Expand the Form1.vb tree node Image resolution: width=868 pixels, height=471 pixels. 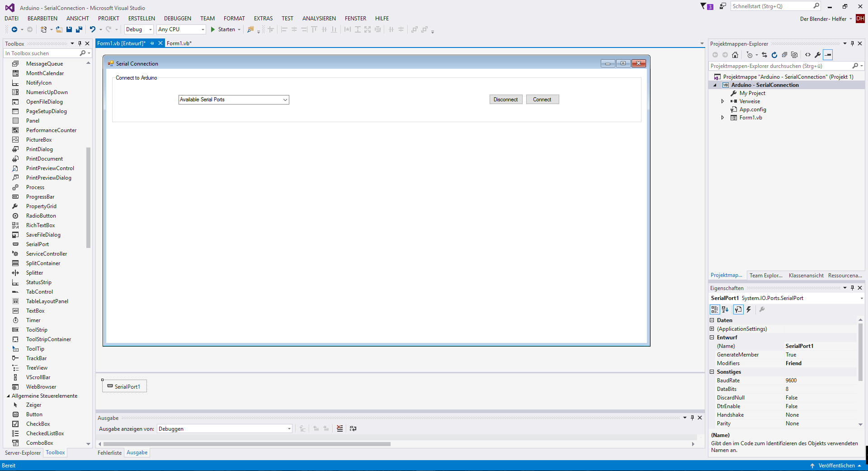click(x=722, y=118)
